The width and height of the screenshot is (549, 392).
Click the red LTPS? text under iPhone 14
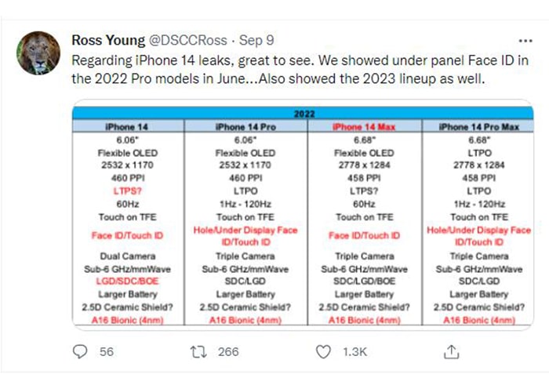tap(127, 191)
